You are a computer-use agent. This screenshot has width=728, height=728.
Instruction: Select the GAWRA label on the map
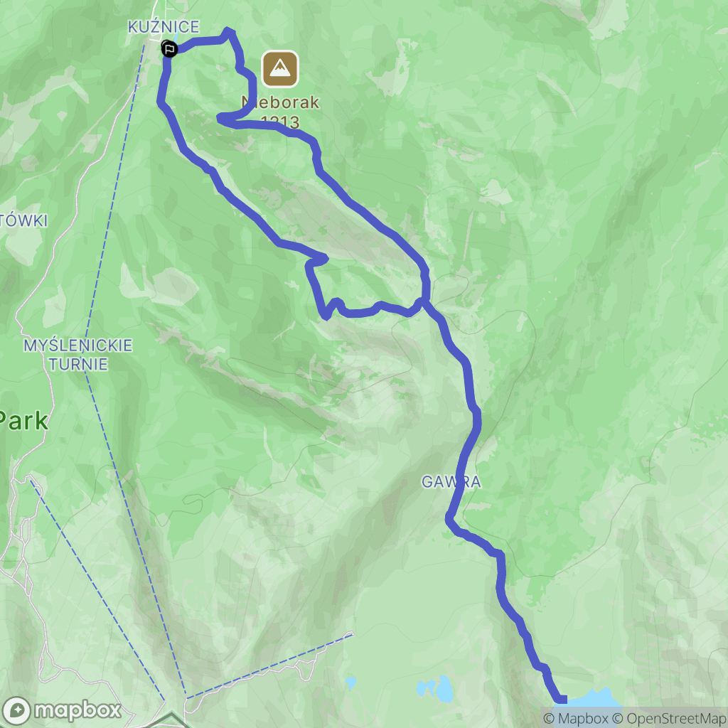pos(451,482)
